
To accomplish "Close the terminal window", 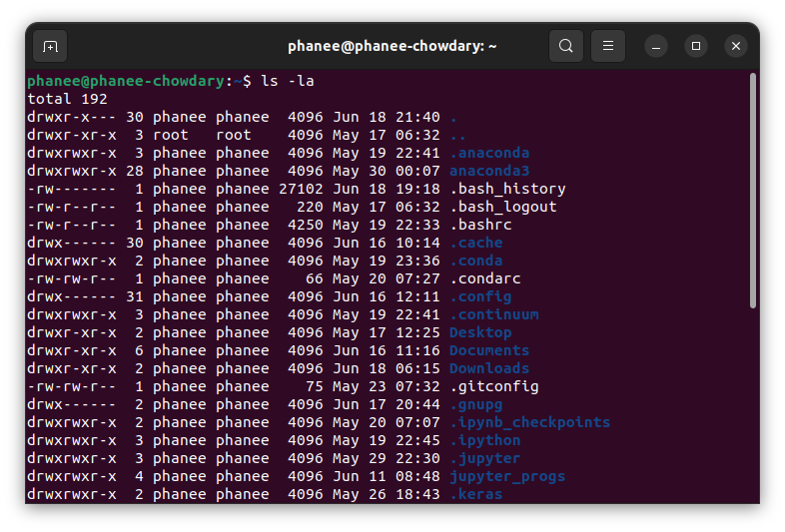I will 736,47.
